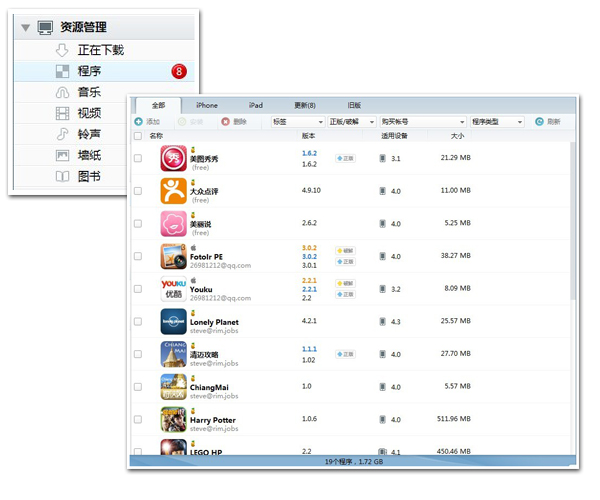Viewport: 600px width, 500px height.
Task: Toggle the select-all checkbox in header
Action: [138, 136]
